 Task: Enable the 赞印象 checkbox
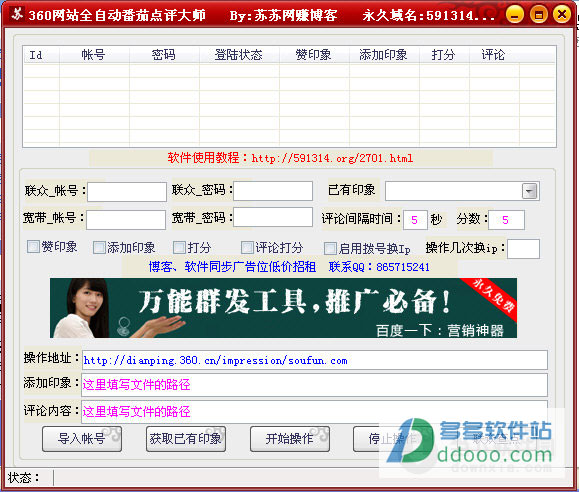[33, 247]
